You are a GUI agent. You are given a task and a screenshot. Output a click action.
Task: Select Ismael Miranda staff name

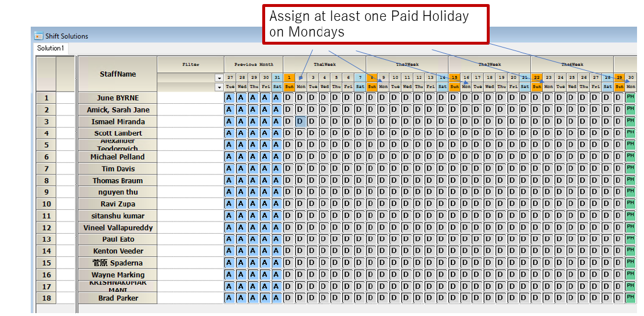click(x=118, y=122)
